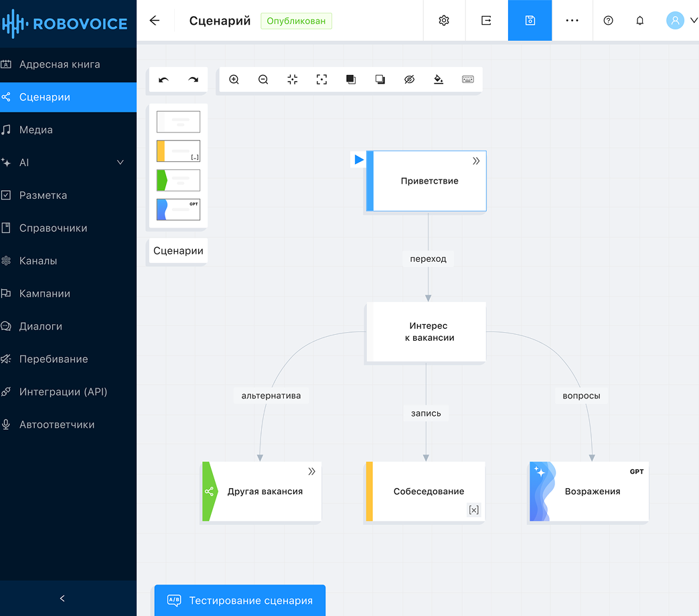Click the Сценарии button below the block palette
Screen dimensions: 699x616
(178, 251)
